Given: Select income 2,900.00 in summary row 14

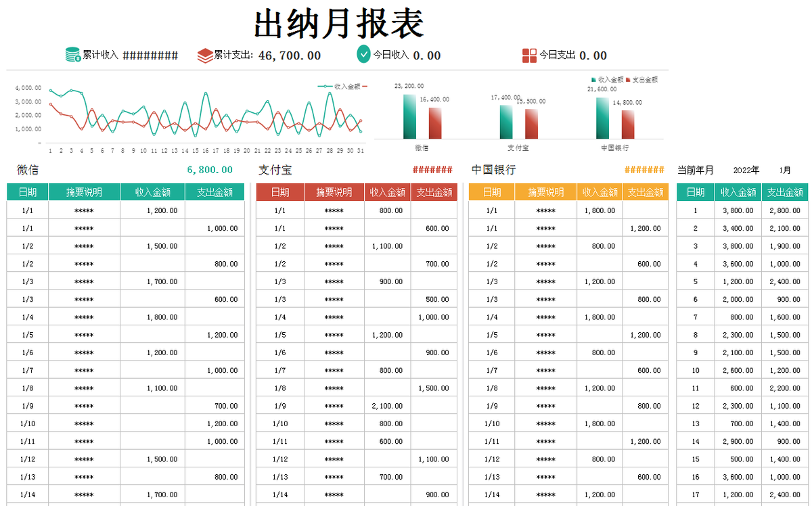Looking at the screenshot, I should pos(738,442).
